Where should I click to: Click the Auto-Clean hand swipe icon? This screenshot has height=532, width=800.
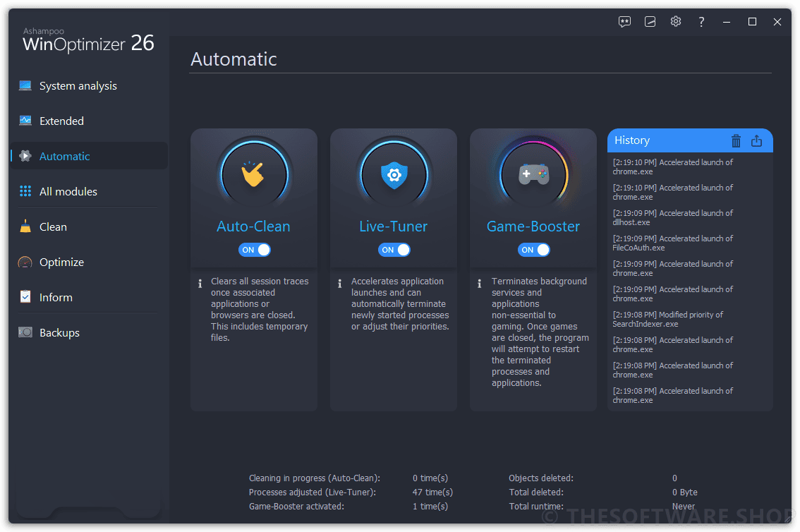[x=253, y=174]
